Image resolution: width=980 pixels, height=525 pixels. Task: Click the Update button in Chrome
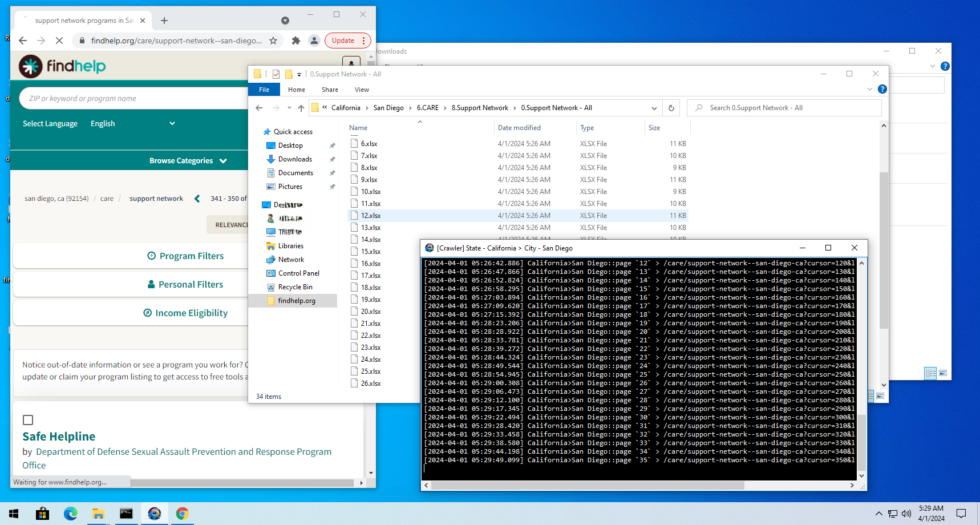(343, 41)
